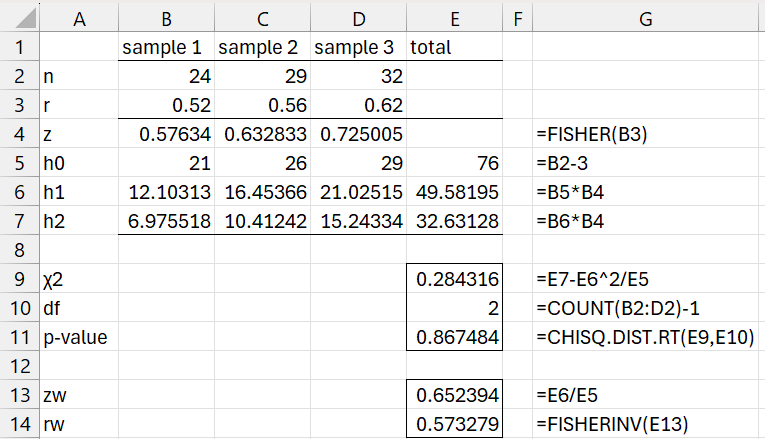Click the =FISHER(B3) formula text cell

point(646,132)
